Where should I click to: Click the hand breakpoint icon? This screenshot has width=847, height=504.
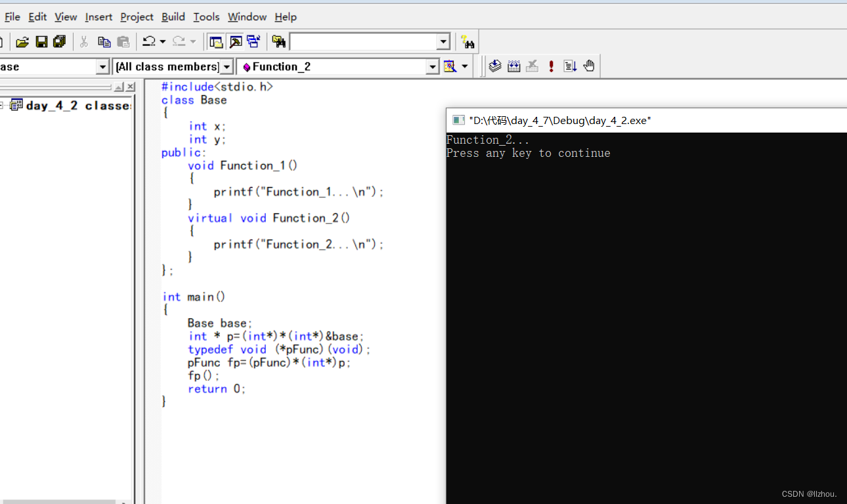[x=589, y=66]
